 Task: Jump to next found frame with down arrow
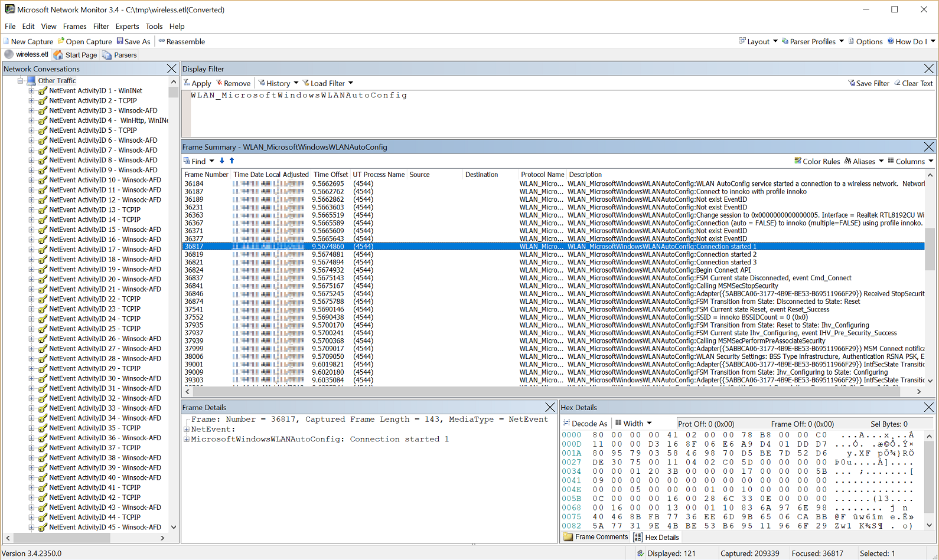[222, 161]
